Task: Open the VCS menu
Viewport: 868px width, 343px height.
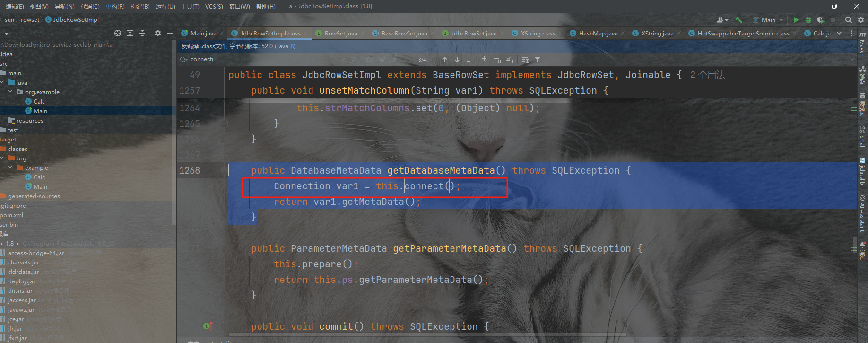Action: pyautogui.click(x=214, y=6)
